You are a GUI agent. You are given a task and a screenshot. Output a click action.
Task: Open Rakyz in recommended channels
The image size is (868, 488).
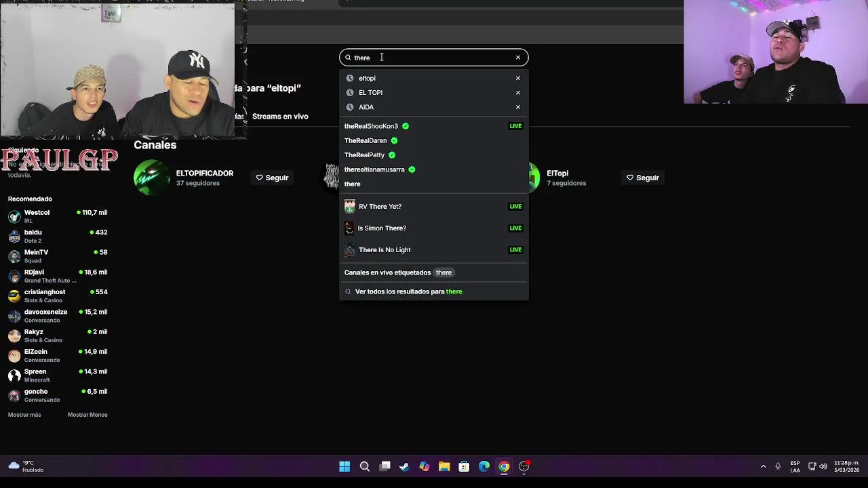(58, 335)
